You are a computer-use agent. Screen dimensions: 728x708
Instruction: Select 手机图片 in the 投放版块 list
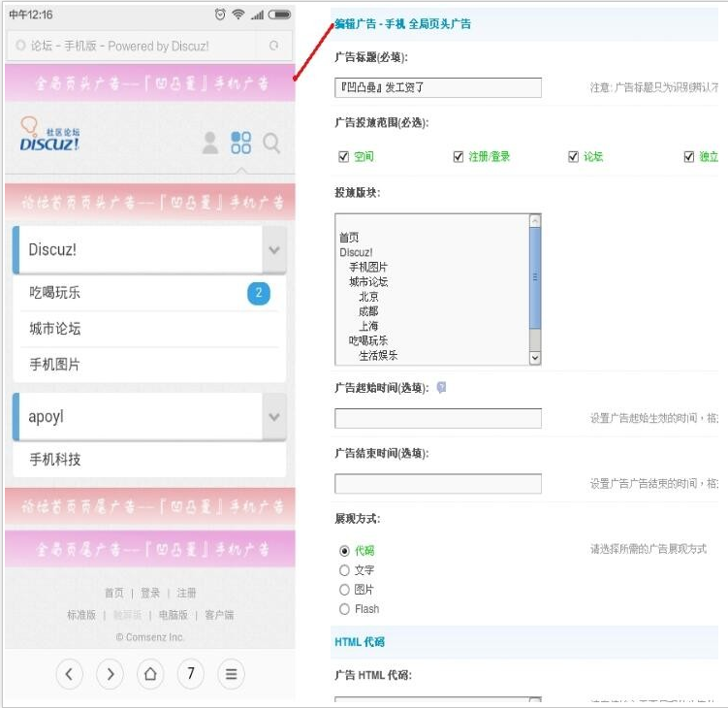pyautogui.click(x=368, y=267)
